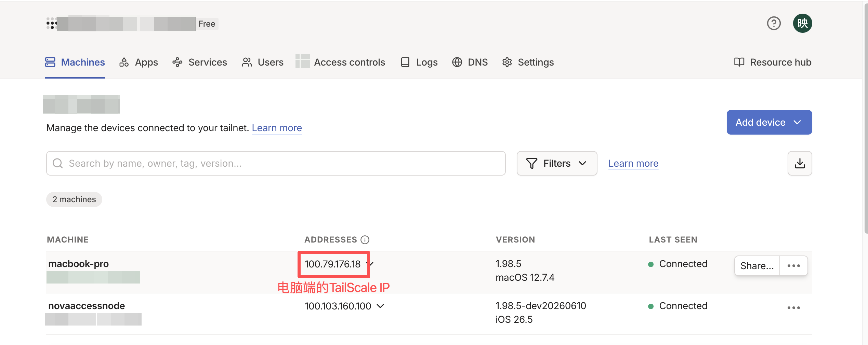The image size is (868, 345).
Task: Open the more options menu for macbook-pro
Action: pyautogui.click(x=793, y=266)
